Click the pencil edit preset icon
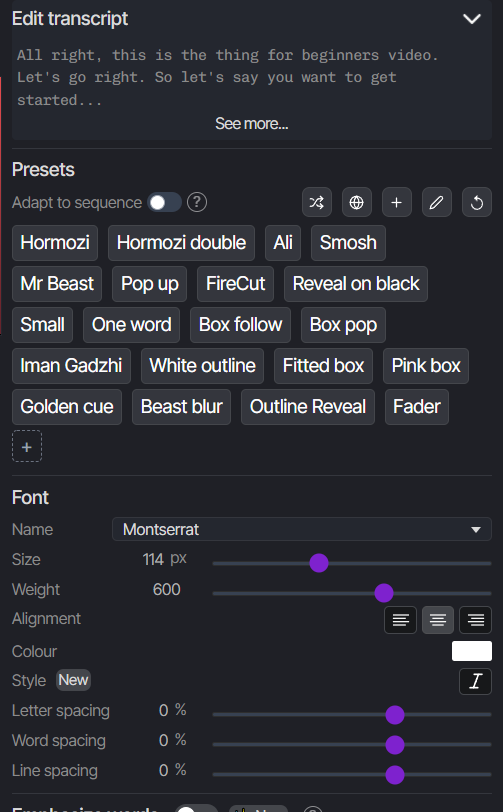This screenshot has width=503, height=812. (436, 202)
